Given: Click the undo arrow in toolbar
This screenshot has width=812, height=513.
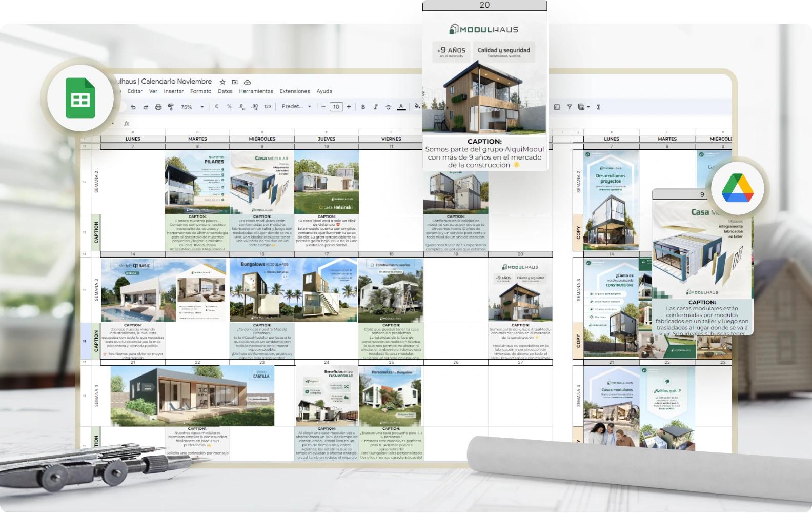Looking at the screenshot, I should point(133,107).
